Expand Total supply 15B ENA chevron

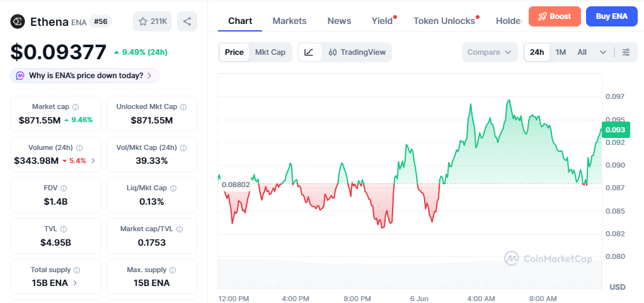pos(75,283)
